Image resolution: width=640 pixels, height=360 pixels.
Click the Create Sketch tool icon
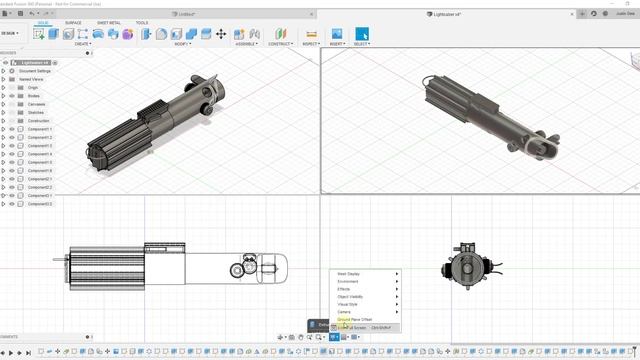click(x=39, y=34)
